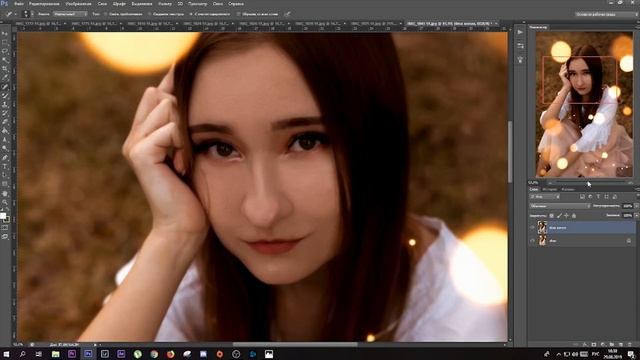Open Непрозрачность slider arrow
This screenshot has width=640, height=360.
click(x=636, y=206)
